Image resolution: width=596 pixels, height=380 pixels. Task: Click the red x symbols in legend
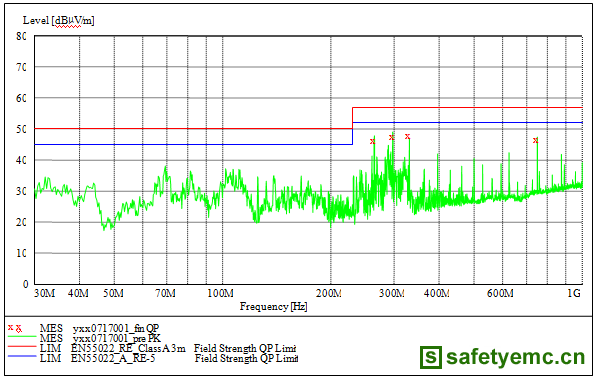click(15, 328)
